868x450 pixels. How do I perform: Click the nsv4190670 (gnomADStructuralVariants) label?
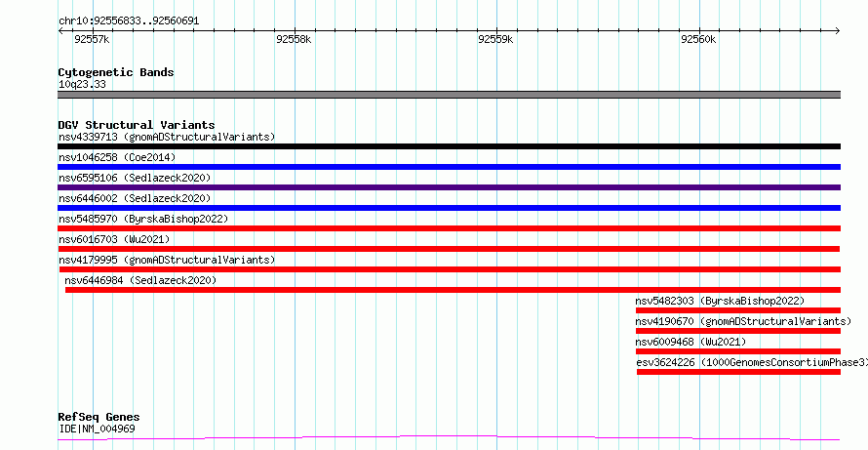[743, 321]
